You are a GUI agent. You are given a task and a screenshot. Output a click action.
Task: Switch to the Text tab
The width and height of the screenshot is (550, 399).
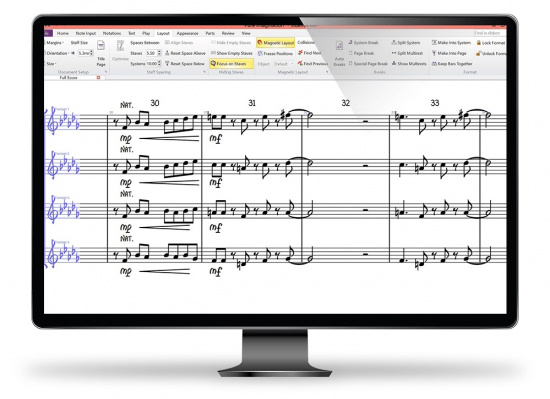click(132, 33)
